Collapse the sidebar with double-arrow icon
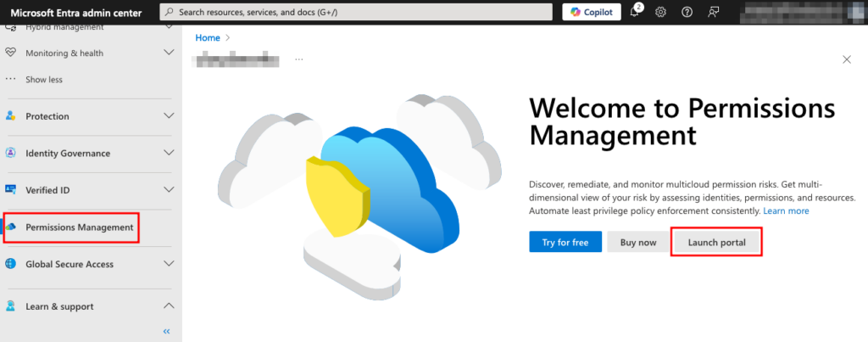The height and width of the screenshot is (342, 868). 167,332
